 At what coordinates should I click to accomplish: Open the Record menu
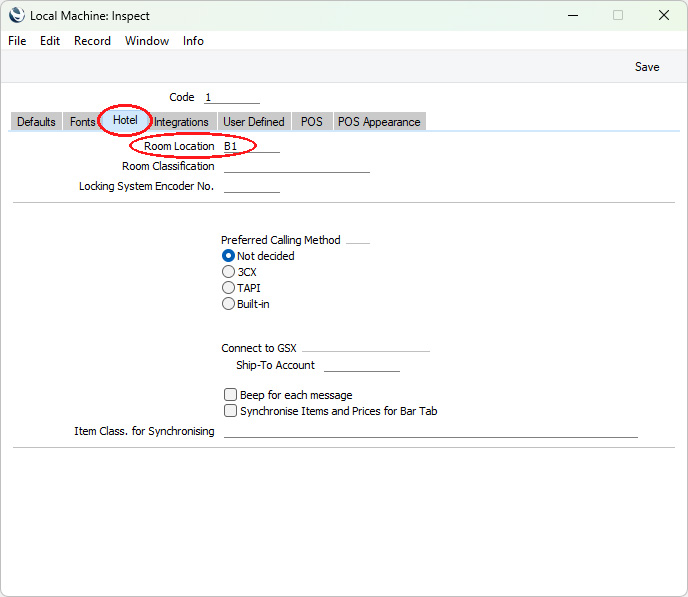[x=92, y=41]
